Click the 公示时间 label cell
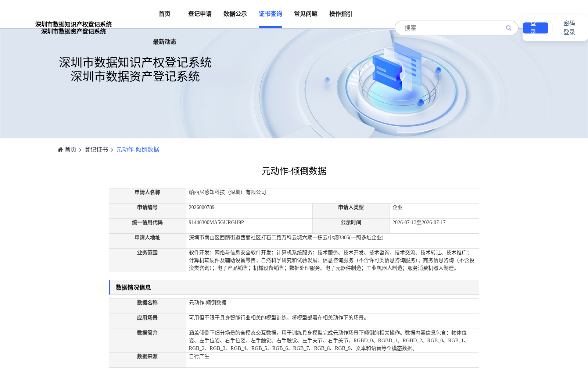Image resolution: width=588 pixels, height=368 pixels. (351, 226)
